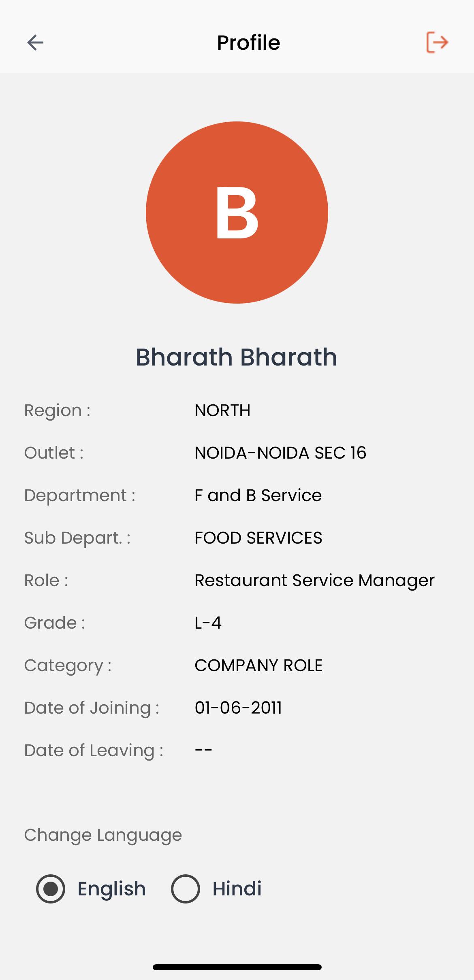The image size is (474, 980).
Task: Select the English language radio button
Action: pos(51,889)
